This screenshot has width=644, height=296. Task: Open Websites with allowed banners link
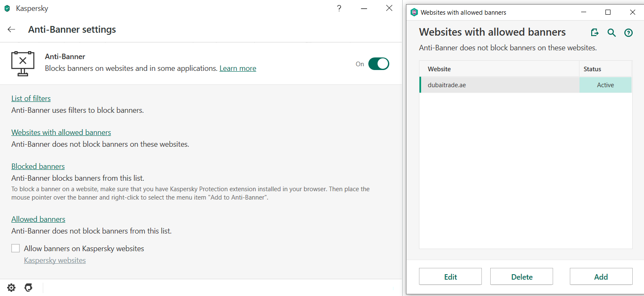coord(61,132)
